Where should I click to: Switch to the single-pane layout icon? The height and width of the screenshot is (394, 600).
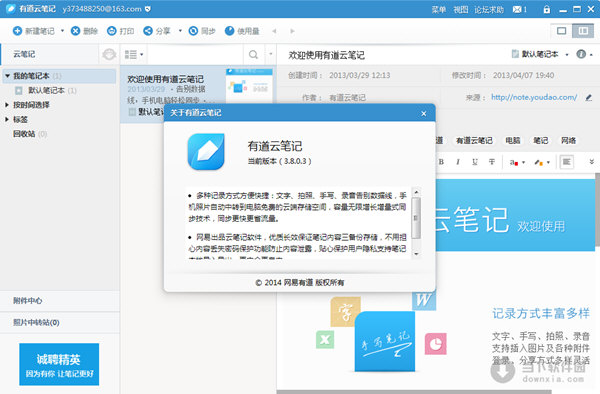[561, 31]
